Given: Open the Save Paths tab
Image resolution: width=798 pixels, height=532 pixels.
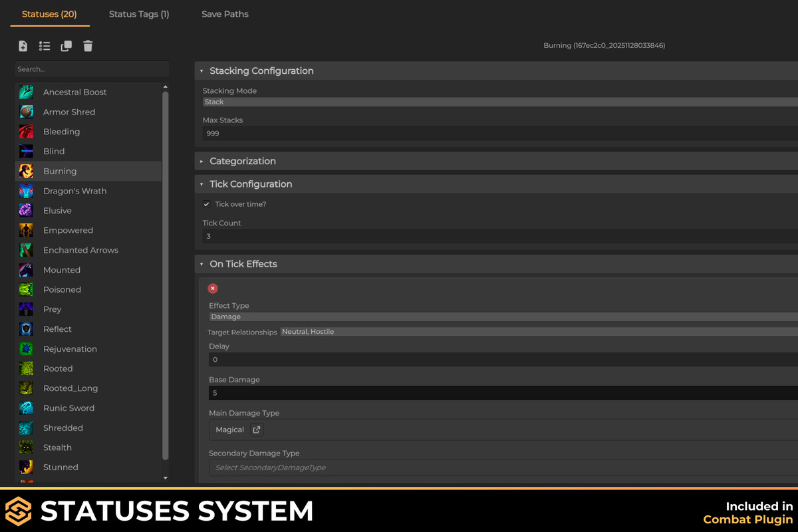Looking at the screenshot, I should [x=224, y=14].
